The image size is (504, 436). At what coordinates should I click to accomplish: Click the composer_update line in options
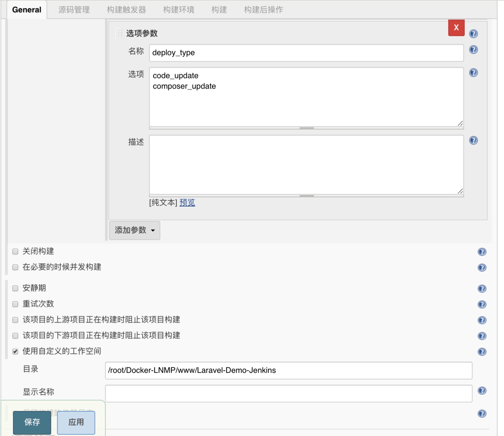(x=184, y=86)
